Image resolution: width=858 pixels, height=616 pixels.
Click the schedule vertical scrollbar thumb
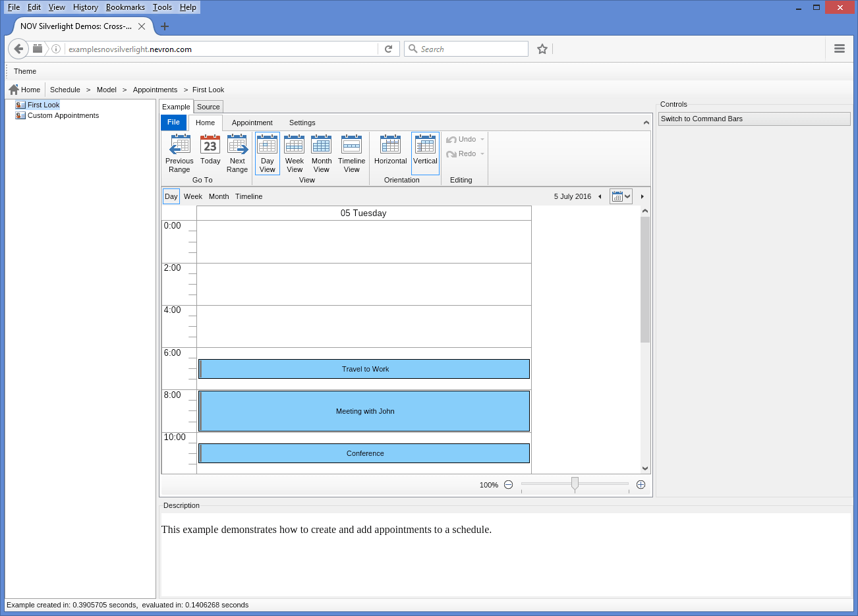[645, 279]
